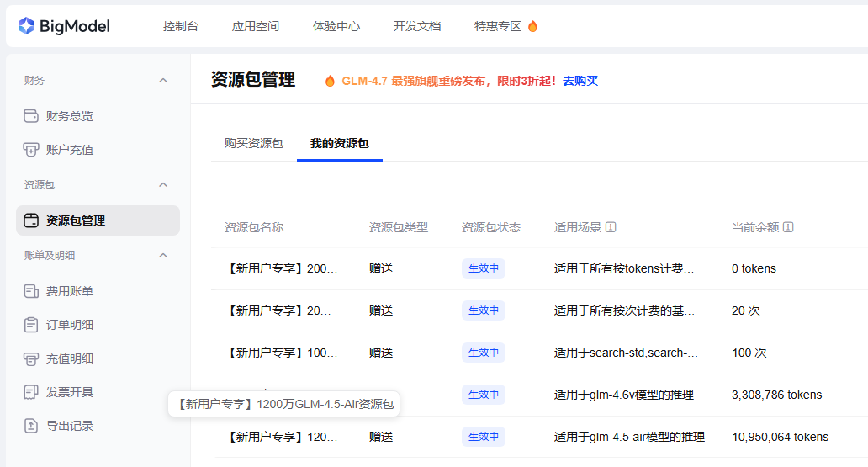Open 开发文档 in top navigation
Image resolution: width=868 pixels, height=467 pixels.
pos(417,26)
